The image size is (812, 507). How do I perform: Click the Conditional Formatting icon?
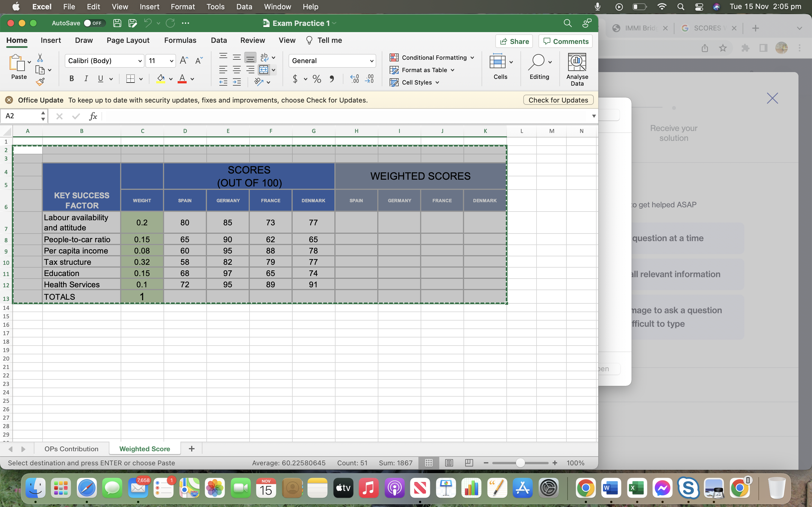394,57
